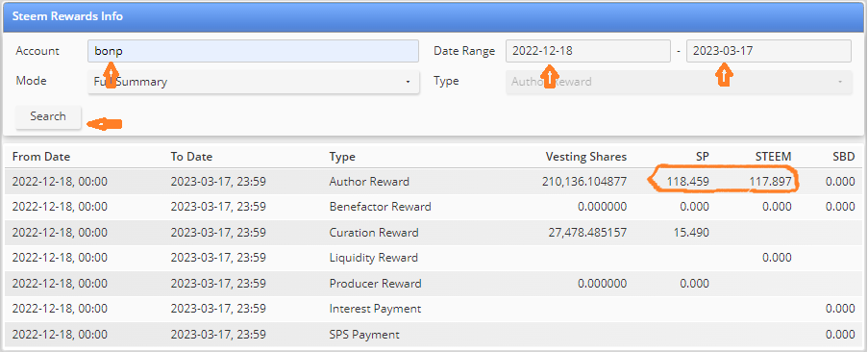Screen dimensions: 868x352
Task: Click the Date Range label
Action: (464, 51)
